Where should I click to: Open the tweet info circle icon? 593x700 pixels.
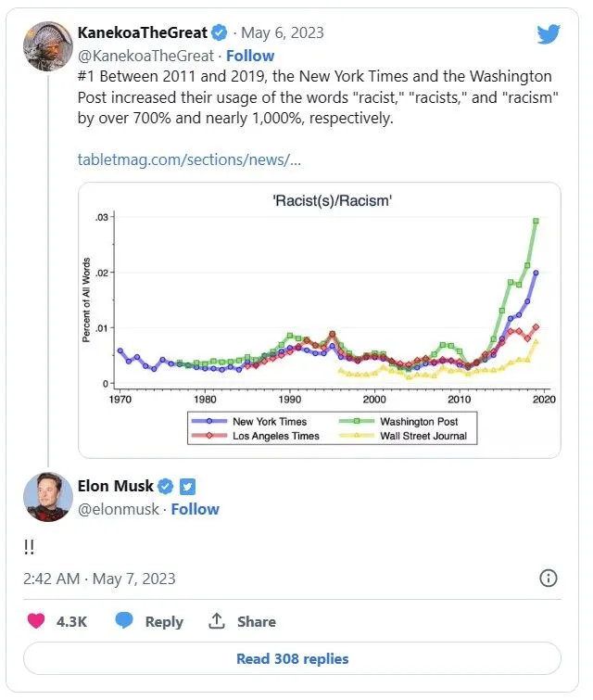coord(549,578)
